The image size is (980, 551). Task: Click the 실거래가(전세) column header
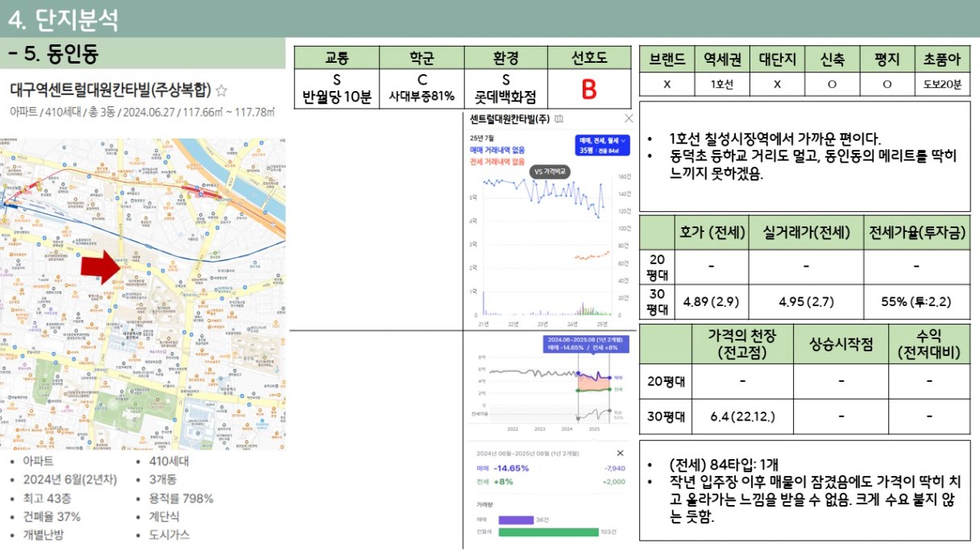(806, 233)
